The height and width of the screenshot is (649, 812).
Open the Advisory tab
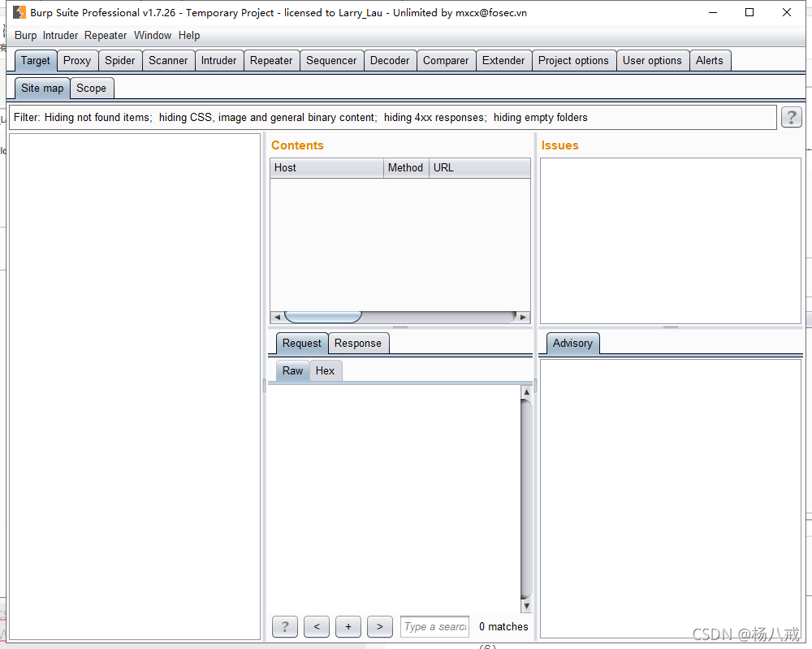[x=572, y=344]
